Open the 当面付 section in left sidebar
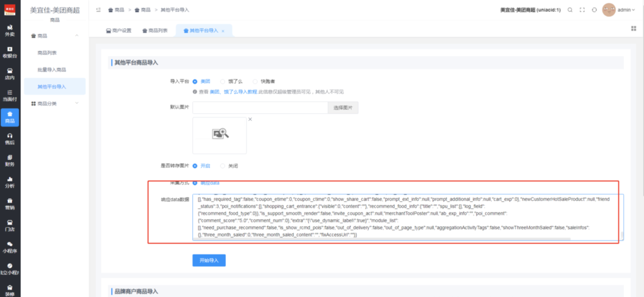Screen dimensions: 644x297 pyautogui.click(x=10, y=96)
